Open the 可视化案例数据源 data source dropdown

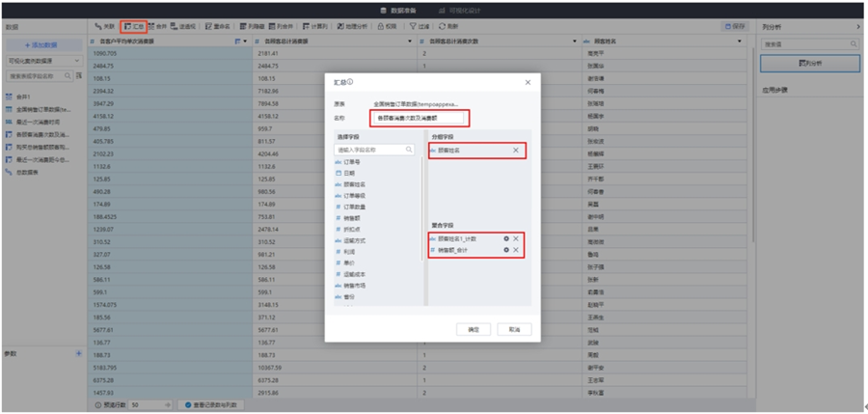[x=44, y=61]
